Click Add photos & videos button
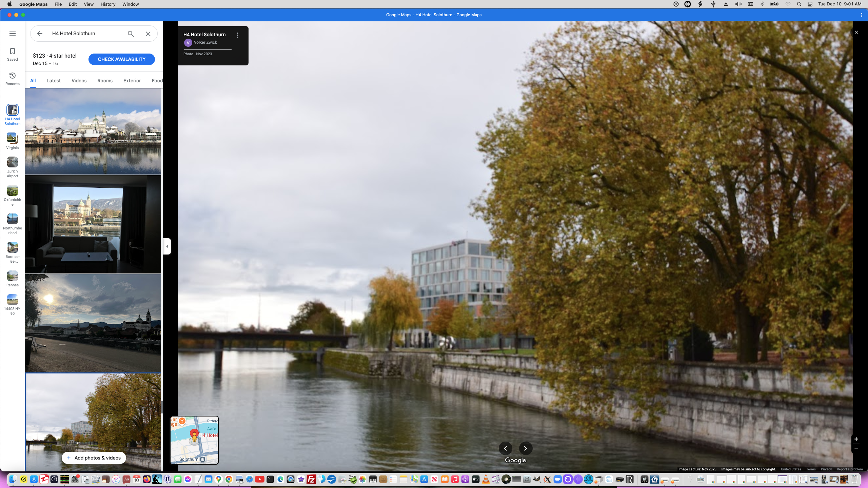868x488 pixels. point(94,458)
